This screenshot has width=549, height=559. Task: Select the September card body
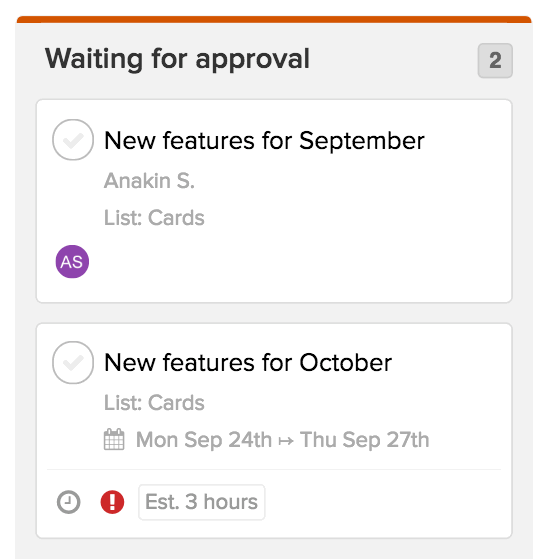pos(274,201)
